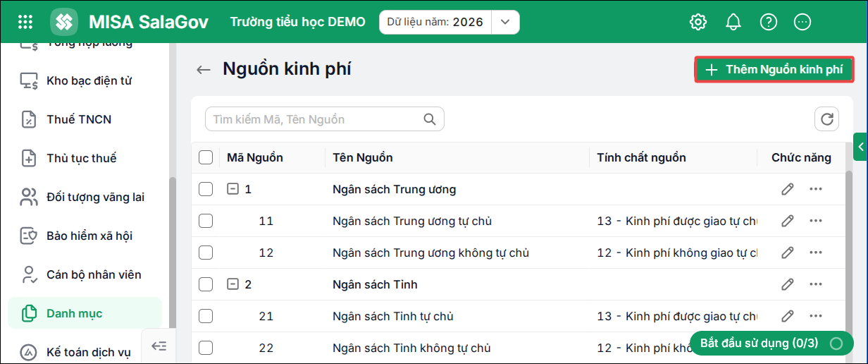Open Đối tượng vãng lai menu
Viewport: 868px width, 364px height.
point(95,197)
